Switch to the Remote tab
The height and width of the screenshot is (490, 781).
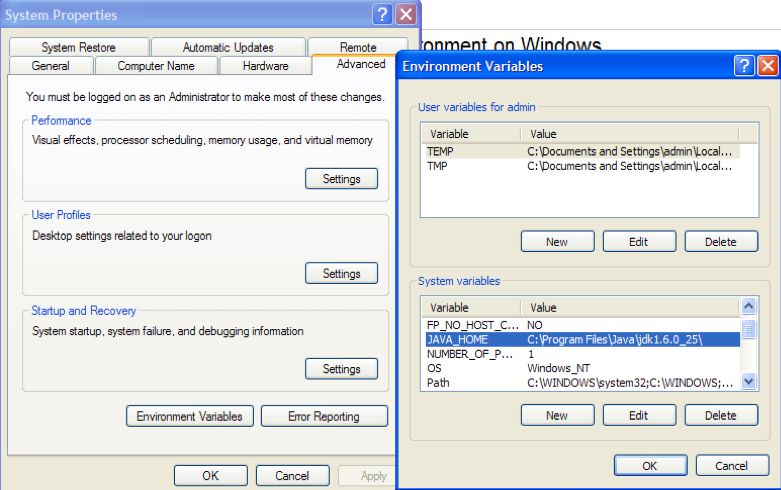[358, 47]
